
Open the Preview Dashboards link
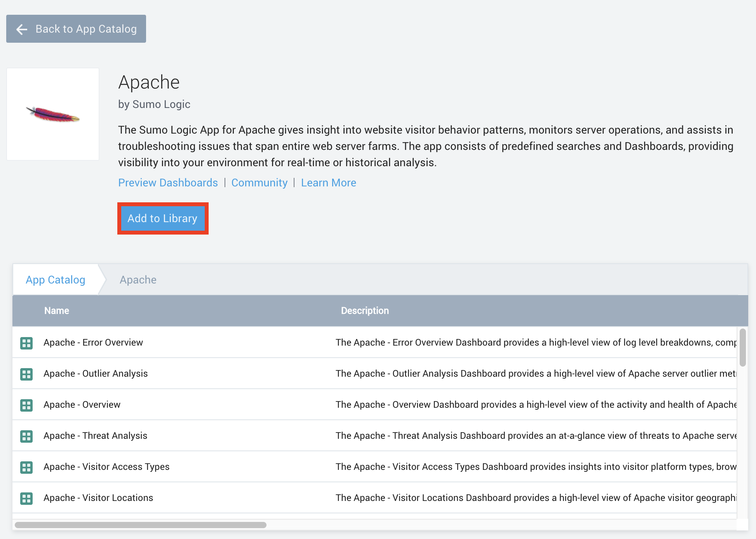pyautogui.click(x=168, y=183)
